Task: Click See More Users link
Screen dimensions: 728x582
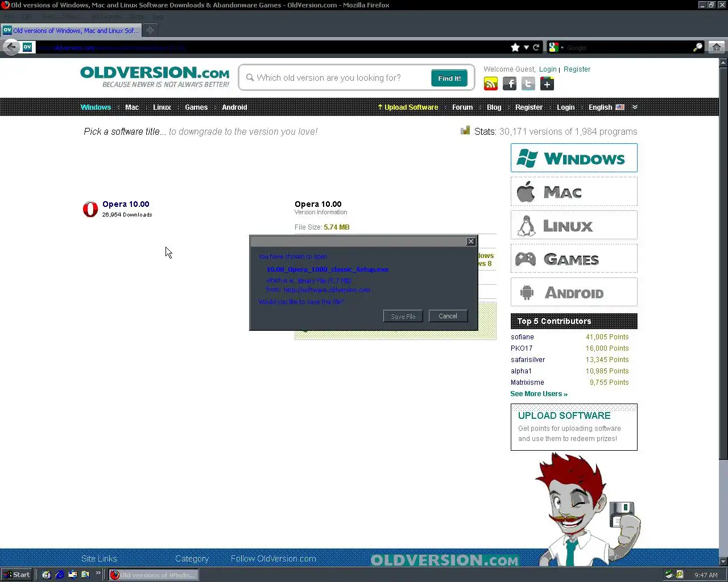Action: (x=539, y=394)
